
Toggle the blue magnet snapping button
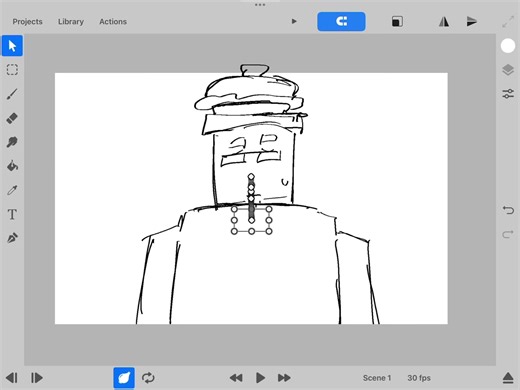341,22
